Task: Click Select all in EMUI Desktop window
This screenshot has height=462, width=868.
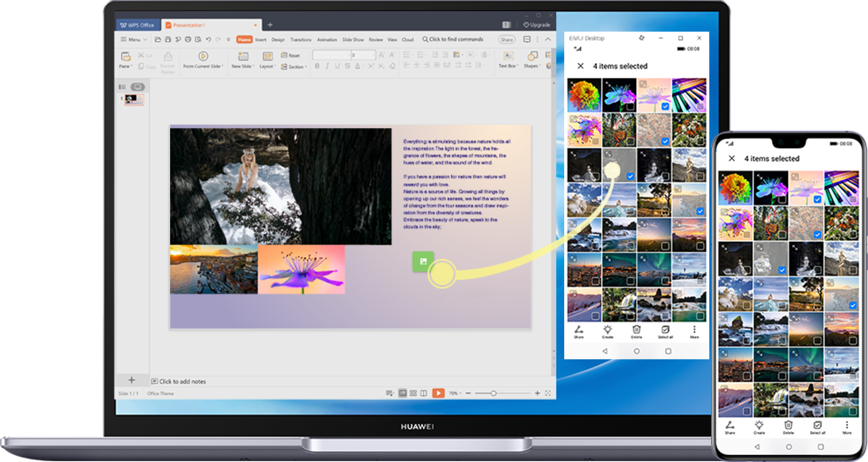Action: 665,332
